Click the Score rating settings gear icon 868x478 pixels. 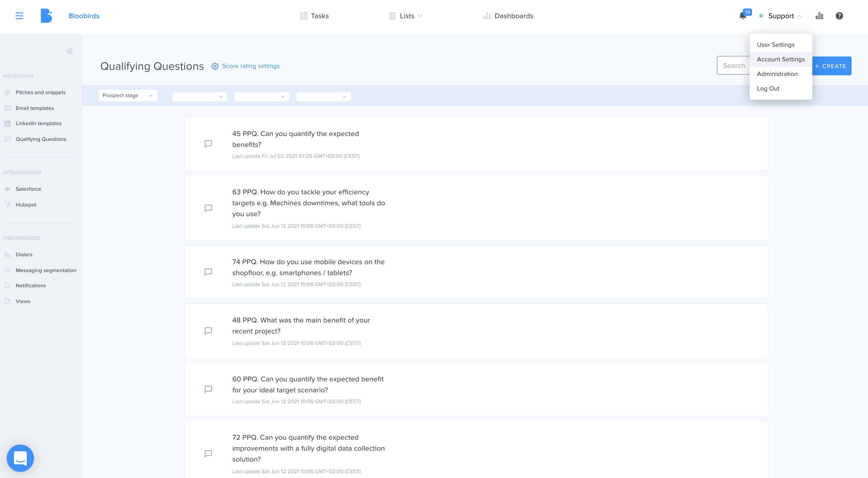point(215,66)
